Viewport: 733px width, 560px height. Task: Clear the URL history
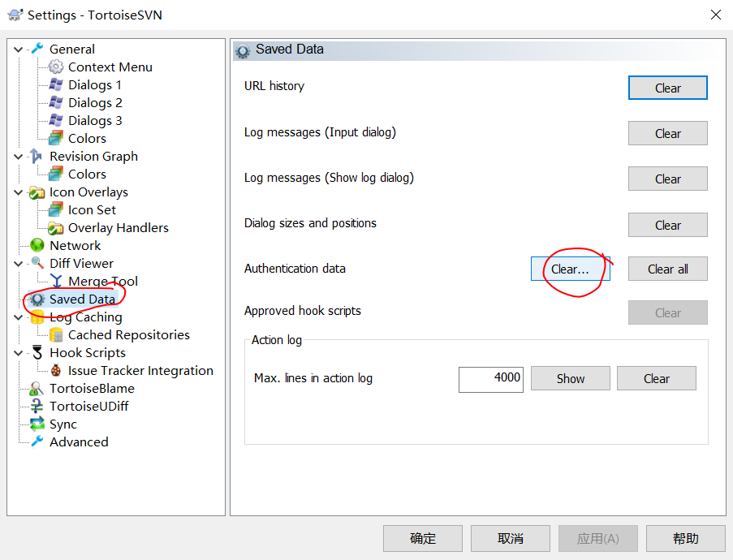point(667,88)
